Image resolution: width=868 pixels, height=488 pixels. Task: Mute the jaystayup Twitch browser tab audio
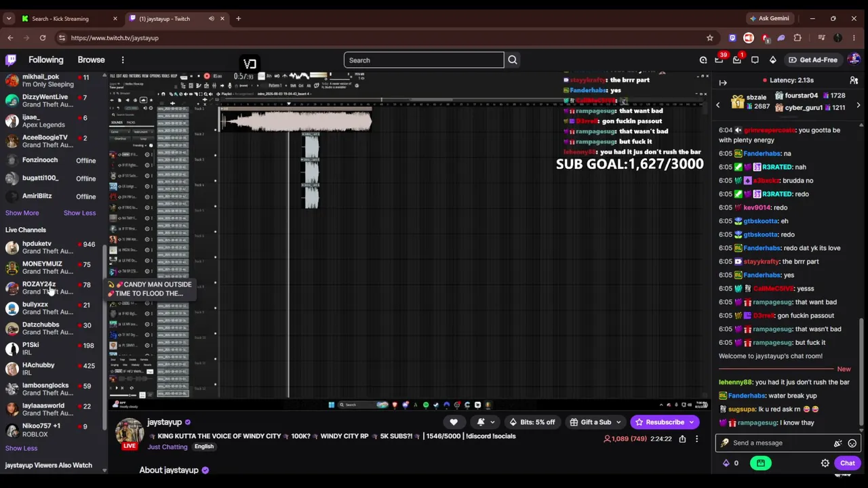212,18
